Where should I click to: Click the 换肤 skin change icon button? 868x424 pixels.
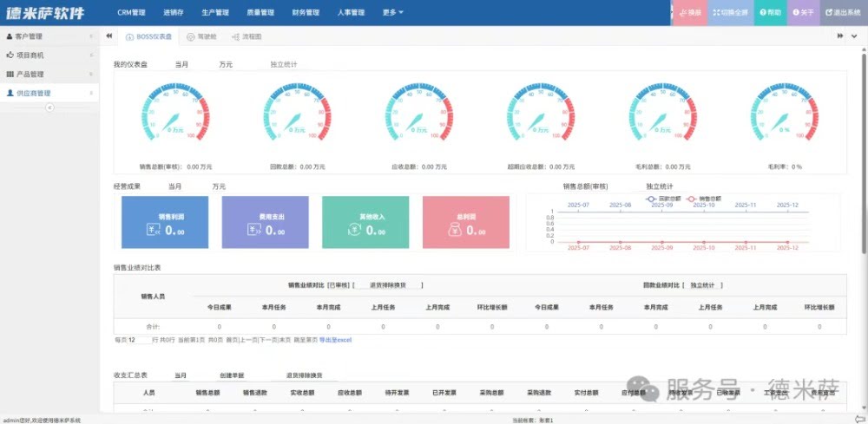tap(682, 13)
